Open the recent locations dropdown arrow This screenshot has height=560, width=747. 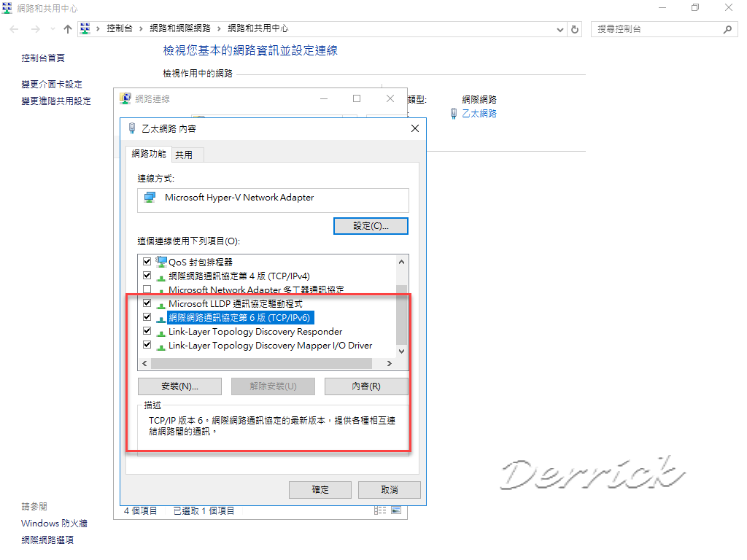pyautogui.click(x=53, y=29)
